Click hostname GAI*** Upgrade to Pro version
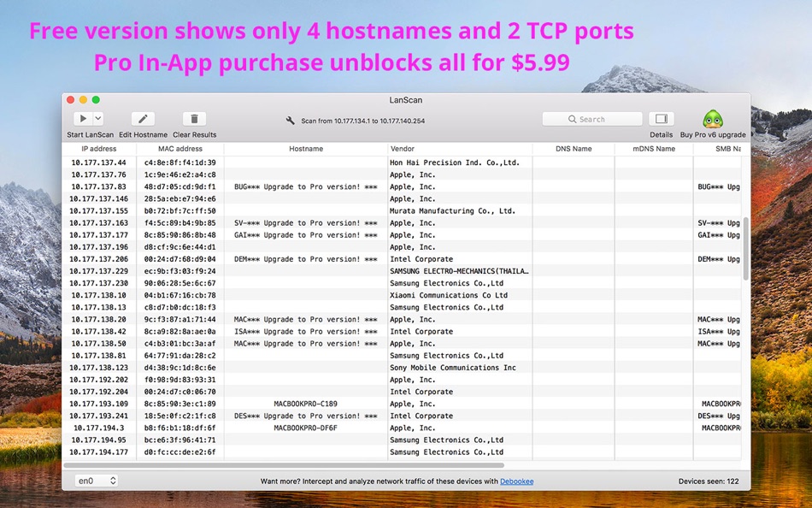Image resolution: width=812 pixels, height=508 pixels. 305,235
